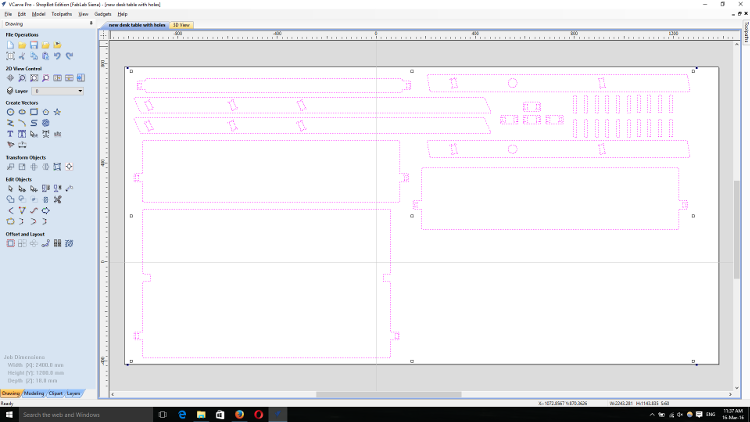Open the File menu
This screenshot has width=750, height=422.
[x=8, y=14]
